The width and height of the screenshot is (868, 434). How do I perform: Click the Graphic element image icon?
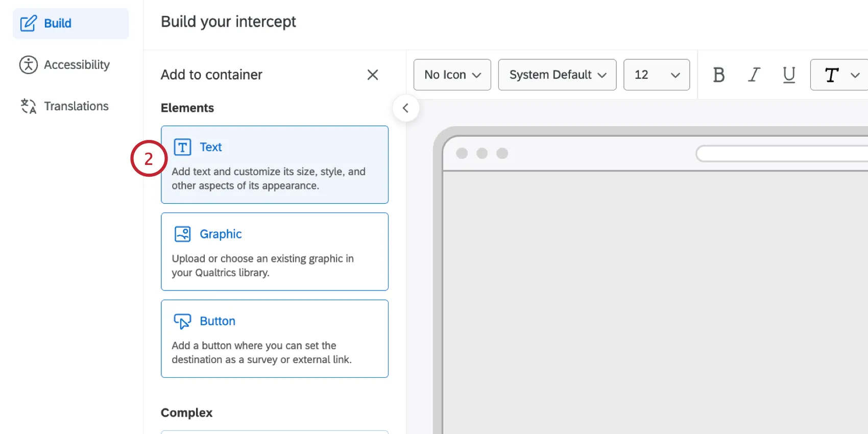183,234
